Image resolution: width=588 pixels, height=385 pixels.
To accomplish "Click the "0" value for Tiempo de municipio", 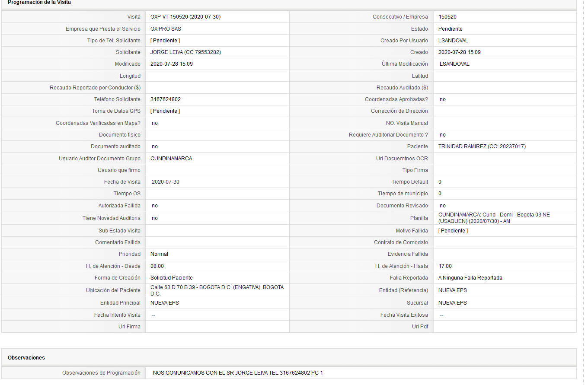I will pyautogui.click(x=440, y=194).
